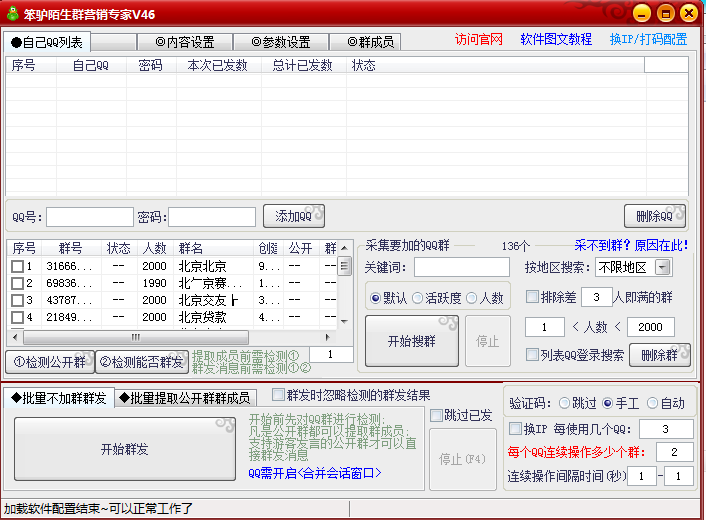Click the 排除差 number field

coord(597,297)
